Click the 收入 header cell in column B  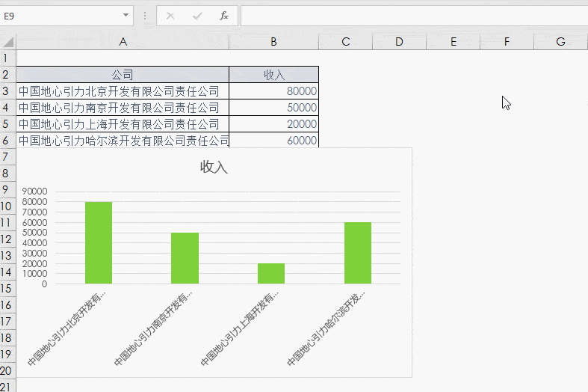273,75
